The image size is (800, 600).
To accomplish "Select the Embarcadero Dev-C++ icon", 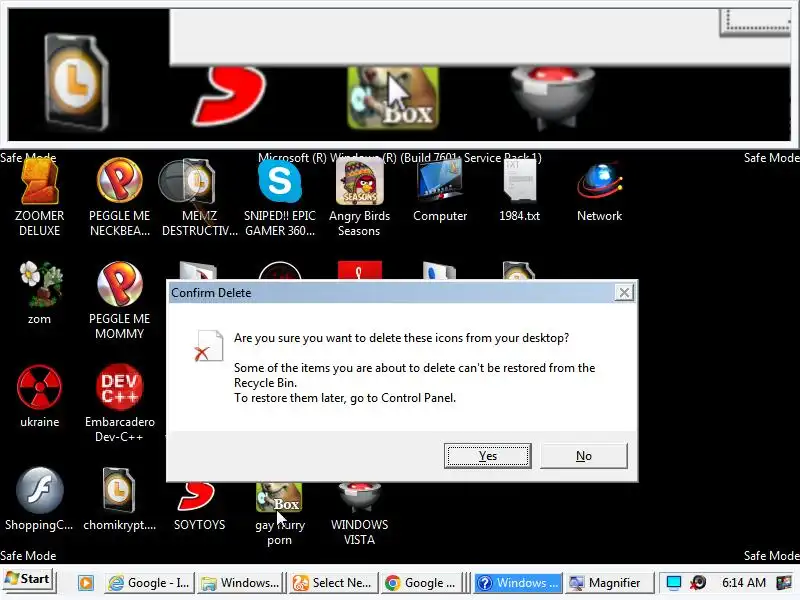I will point(119,403).
